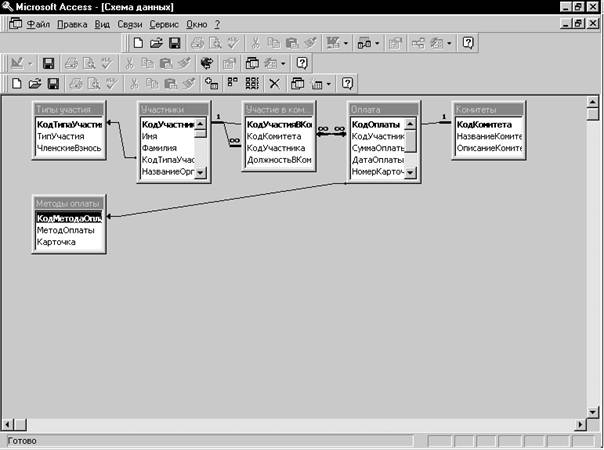Screen dimensions: 604x450
Task: Expand the Analyze dropdown arrow
Action: click(x=377, y=43)
